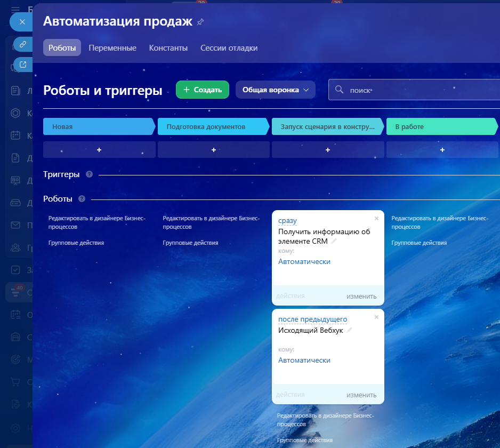Viewport: 500px width, 448px height.
Task: Open the после предыдущего timing selector
Action: (312, 319)
